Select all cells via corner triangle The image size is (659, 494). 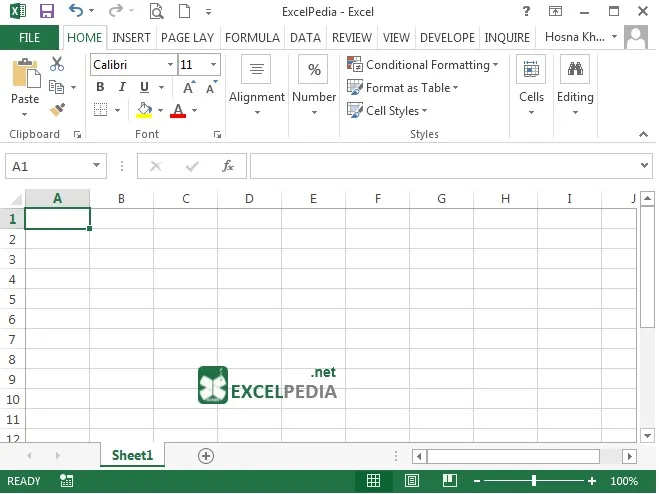coord(16,199)
